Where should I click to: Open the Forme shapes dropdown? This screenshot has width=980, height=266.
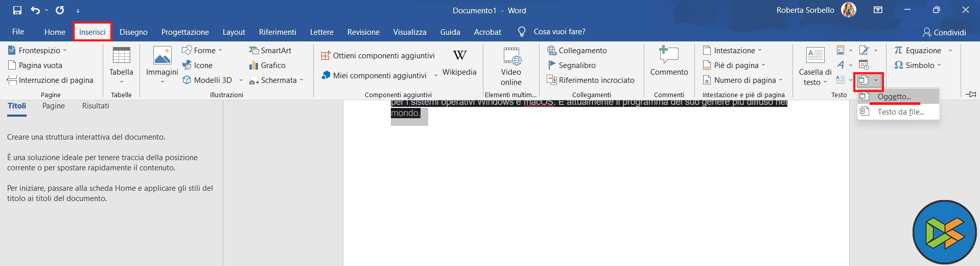[202, 50]
